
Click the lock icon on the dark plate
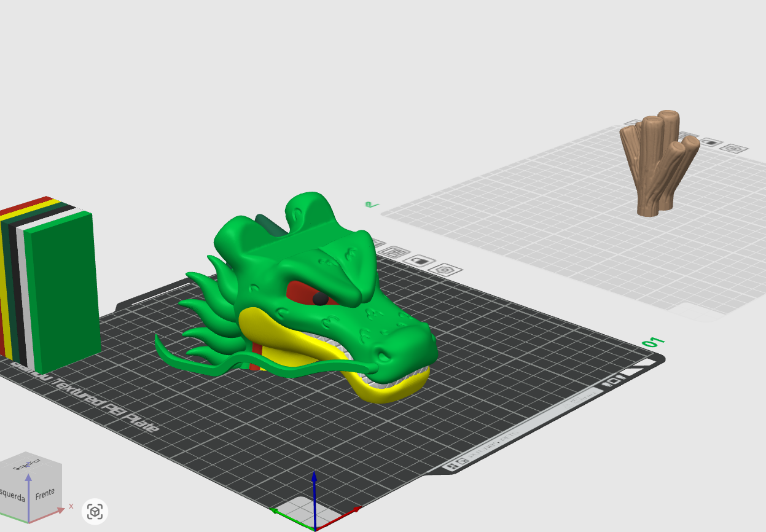(420, 262)
